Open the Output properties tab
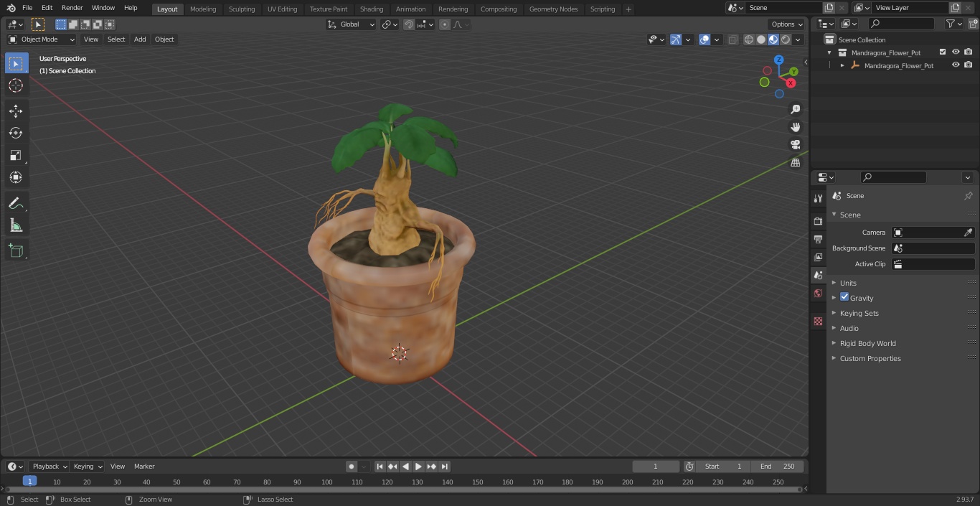 pos(818,239)
